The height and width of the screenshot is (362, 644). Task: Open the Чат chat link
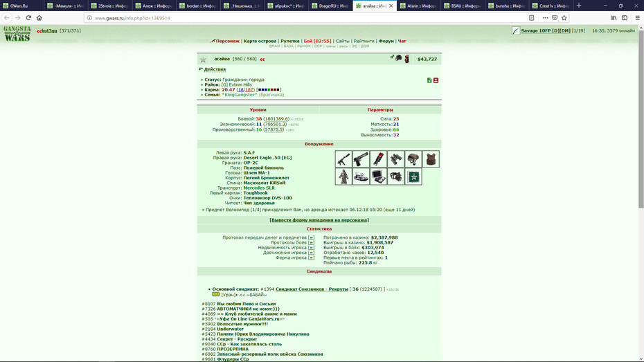coord(402,41)
